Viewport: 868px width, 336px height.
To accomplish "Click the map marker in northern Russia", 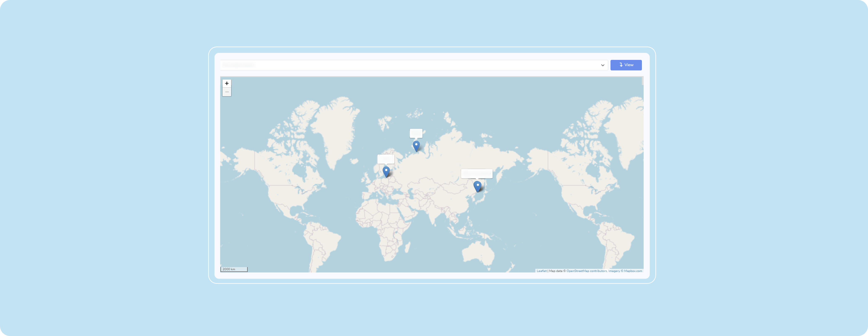I will pyautogui.click(x=416, y=145).
